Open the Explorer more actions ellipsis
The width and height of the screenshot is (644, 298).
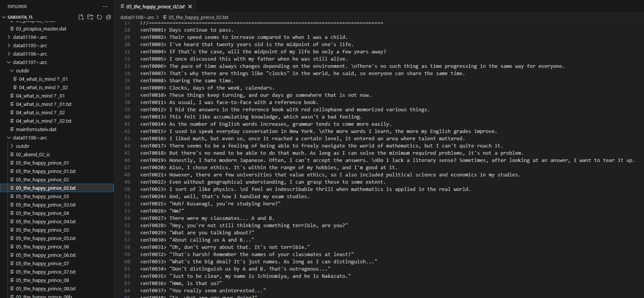(x=105, y=6)
